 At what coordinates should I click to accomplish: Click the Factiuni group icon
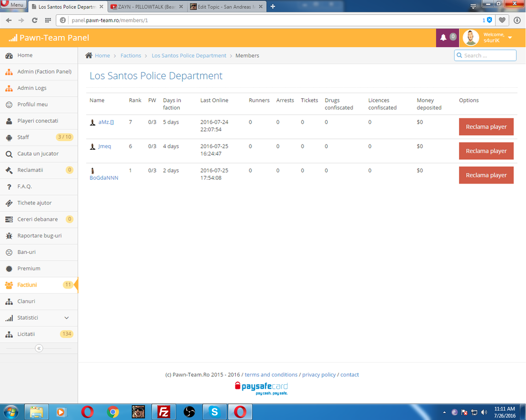(9, 285)
